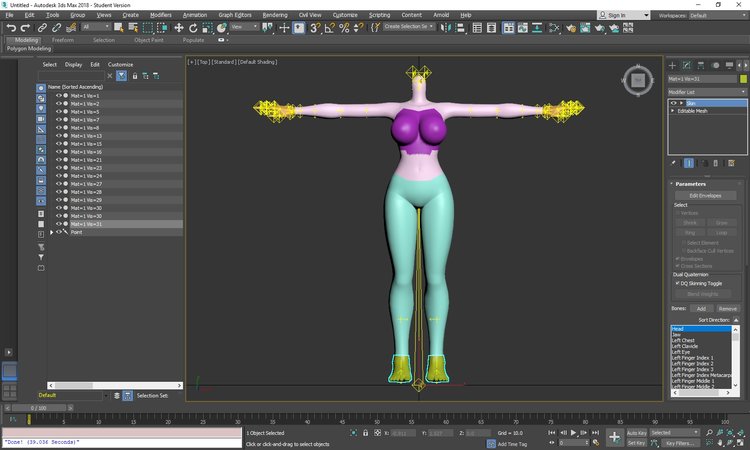Toggle the Angle Snap icon
Screen dimensions: 750x450
click(x=330, y=28)
